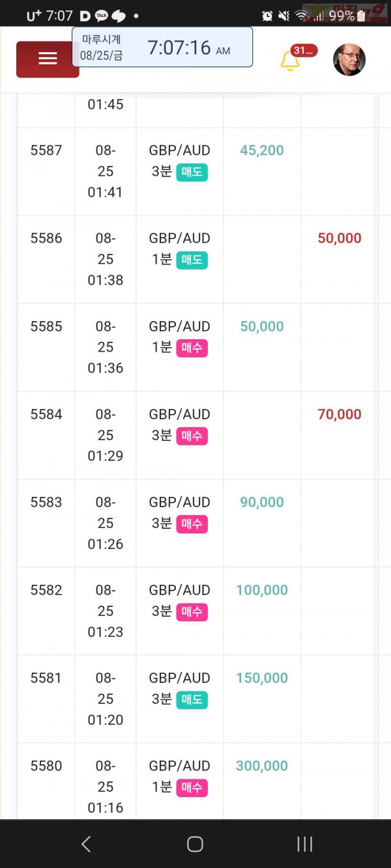Tap the 마루시계 clock widget
Screen dimensions: 391x868
coord(162,47)
